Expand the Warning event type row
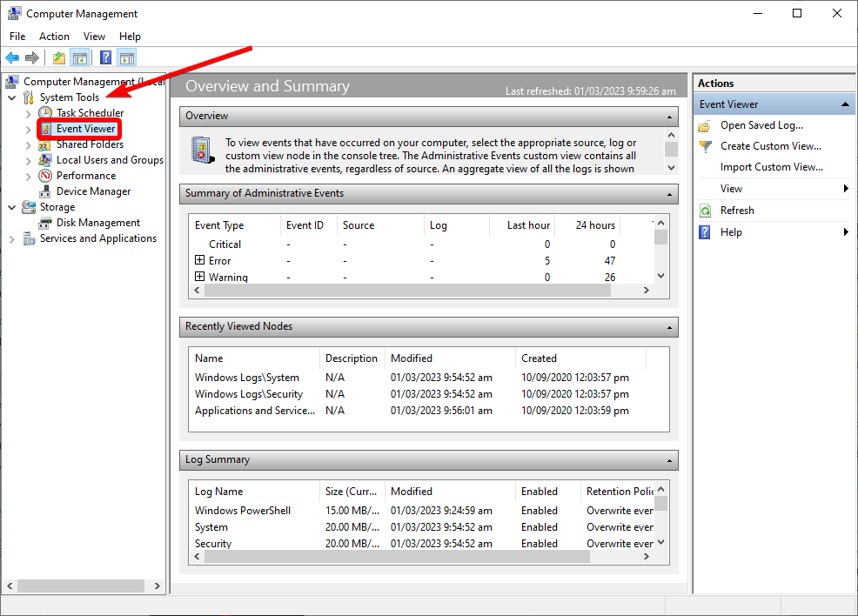The image size is (858, 616). (200, 277)
